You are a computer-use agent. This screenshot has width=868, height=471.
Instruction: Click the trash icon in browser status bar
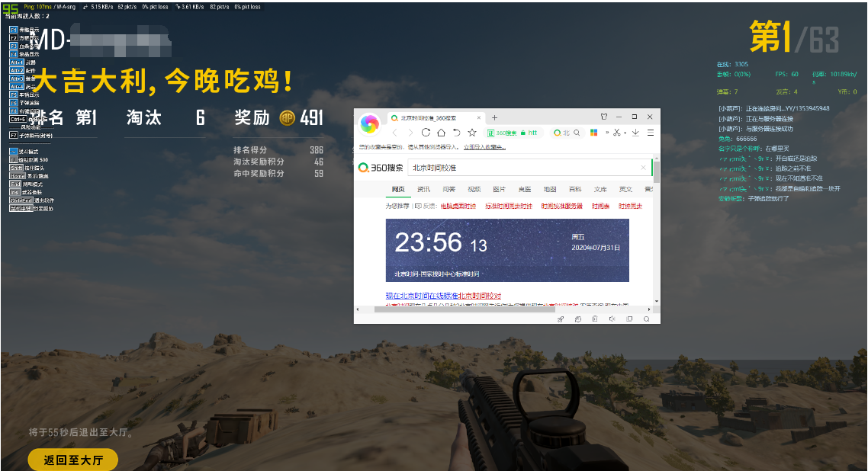595,319
